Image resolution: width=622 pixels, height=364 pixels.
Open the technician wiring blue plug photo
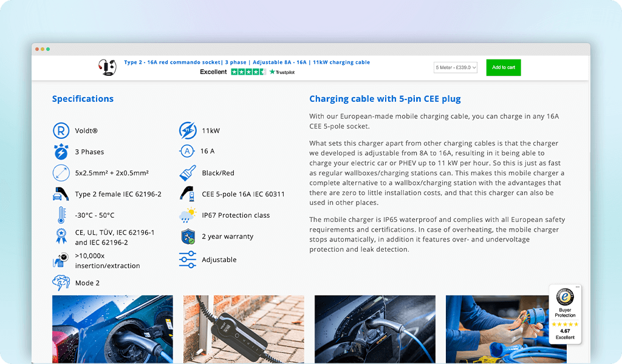pos(506,329)
